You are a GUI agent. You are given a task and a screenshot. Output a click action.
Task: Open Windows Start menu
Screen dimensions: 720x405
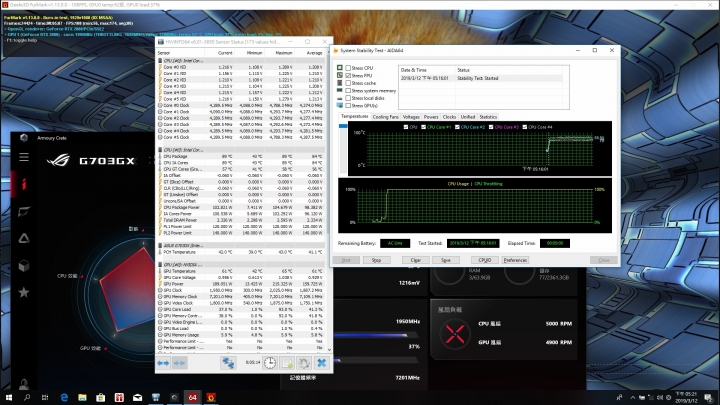[8, 397]
